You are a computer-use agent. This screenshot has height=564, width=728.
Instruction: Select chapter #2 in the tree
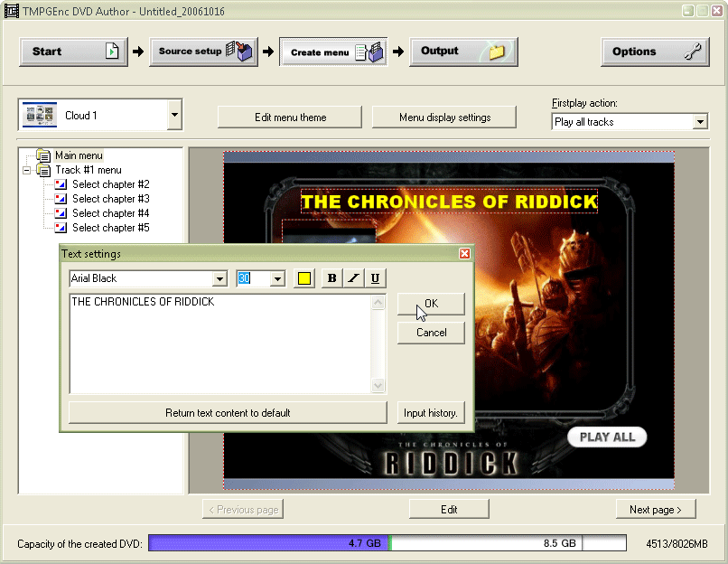110,184
